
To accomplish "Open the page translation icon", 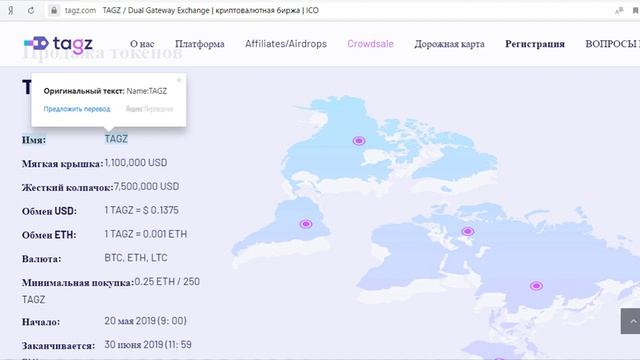I will click(x=619, y=11).
